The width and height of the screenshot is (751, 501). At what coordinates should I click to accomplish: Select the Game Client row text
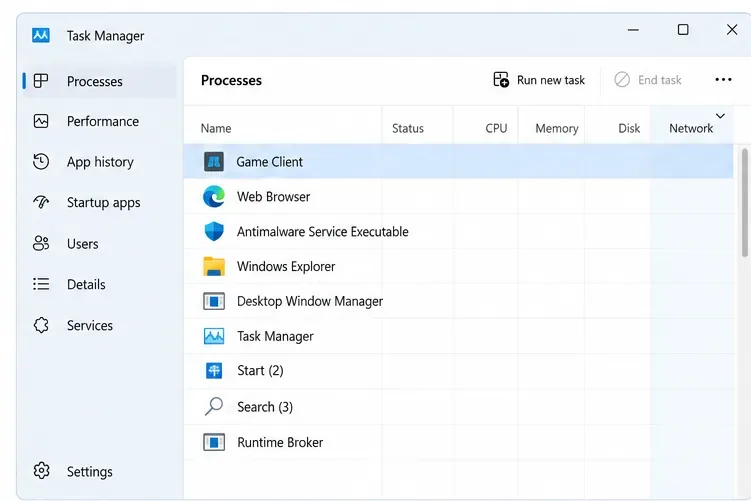tap(269, 162)
